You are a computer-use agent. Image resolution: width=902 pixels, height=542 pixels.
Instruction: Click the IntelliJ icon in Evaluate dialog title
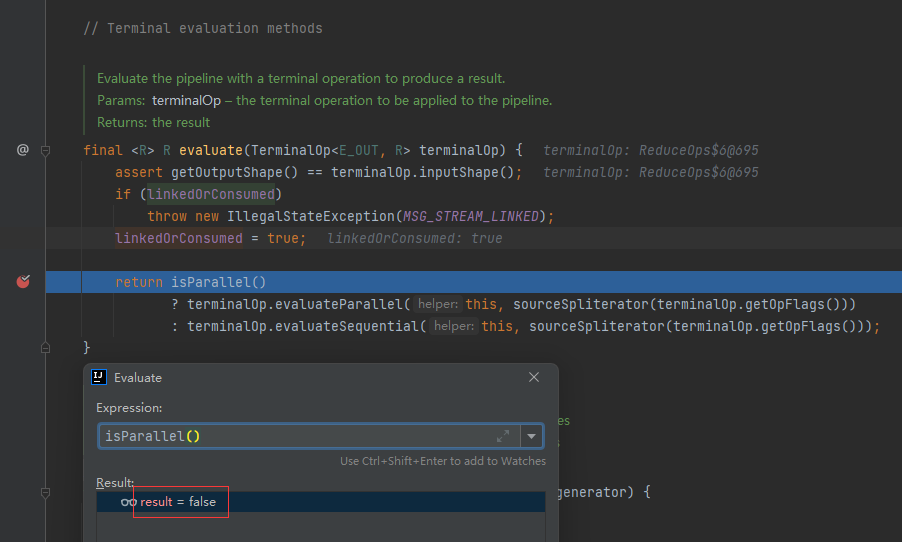click(99, 378)
